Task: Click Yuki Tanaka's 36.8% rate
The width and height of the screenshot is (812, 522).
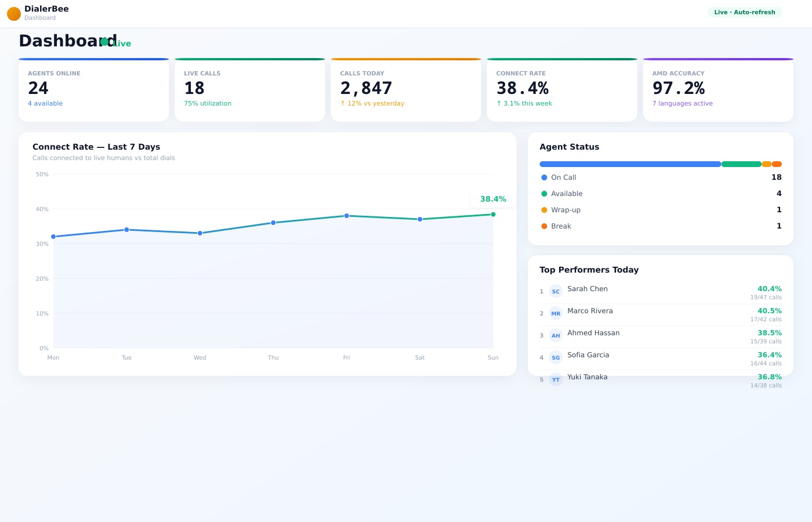Action: (x=770, y=377)
